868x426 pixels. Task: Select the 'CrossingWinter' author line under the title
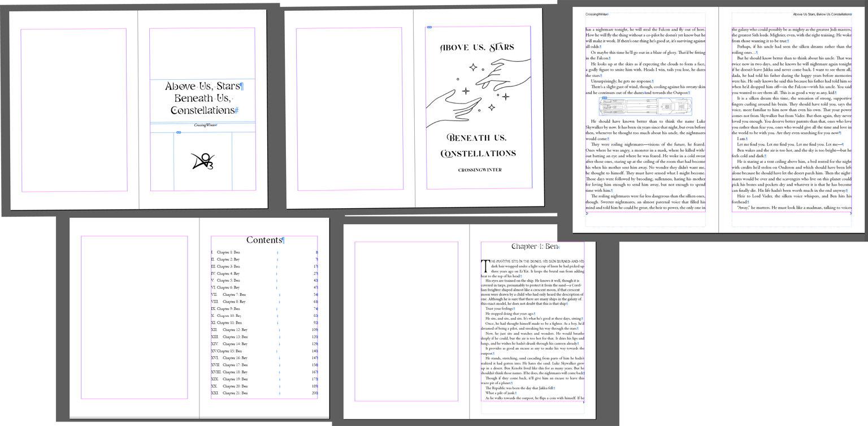[205, 126]
